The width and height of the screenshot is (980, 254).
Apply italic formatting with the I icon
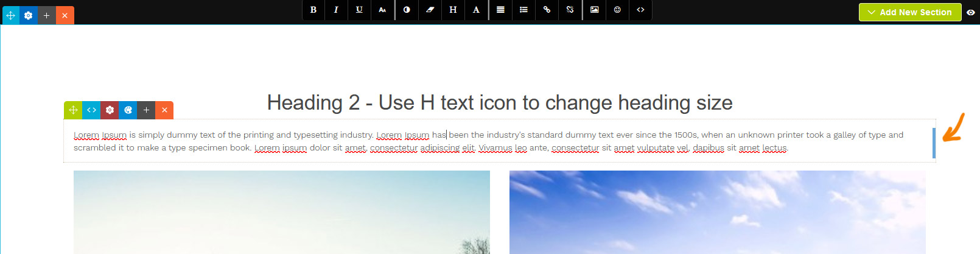(x=336, y=10)
